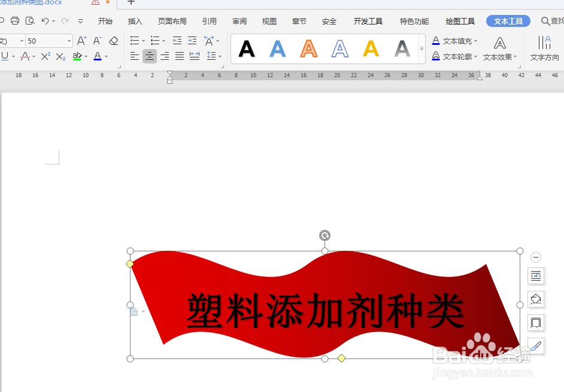Justify text on both sides
This screenshot has width=564, height=392.
coord(180,56)
